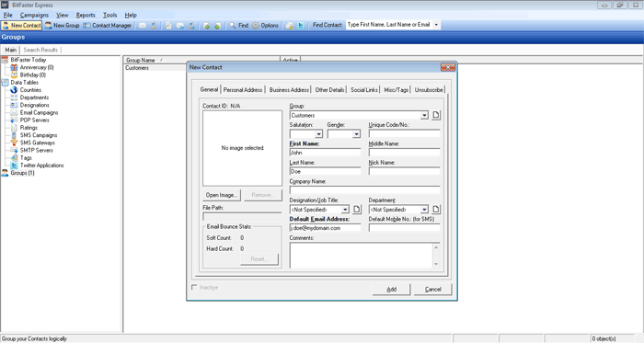644x343 pixels.
Task: Click the Comments scrollbar down arrow
Action: tap(436, 264)
